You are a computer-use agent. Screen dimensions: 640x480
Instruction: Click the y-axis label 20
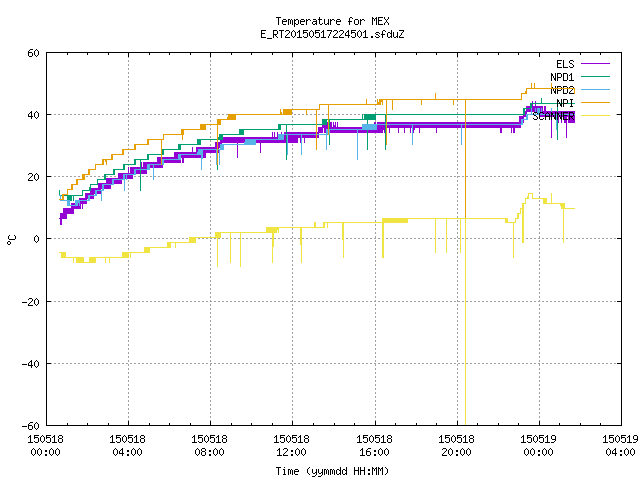(33, 177)
